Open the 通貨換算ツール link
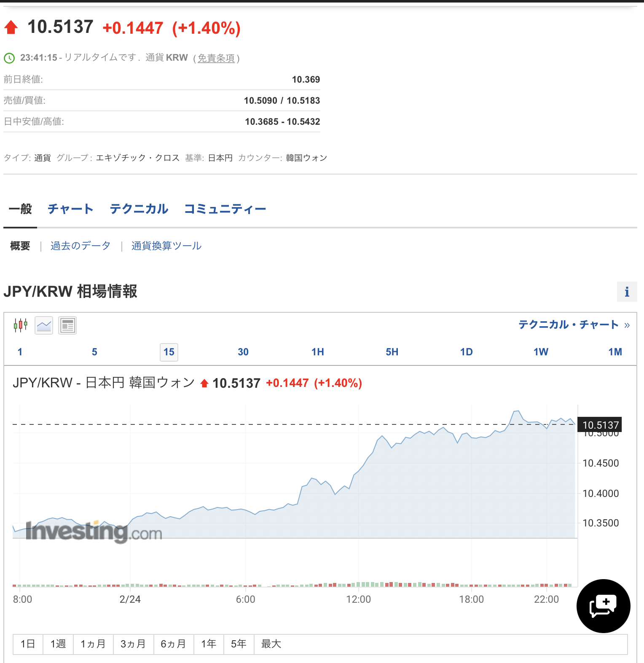This screenshot has height=663, width=644. (x=166, y=246)
